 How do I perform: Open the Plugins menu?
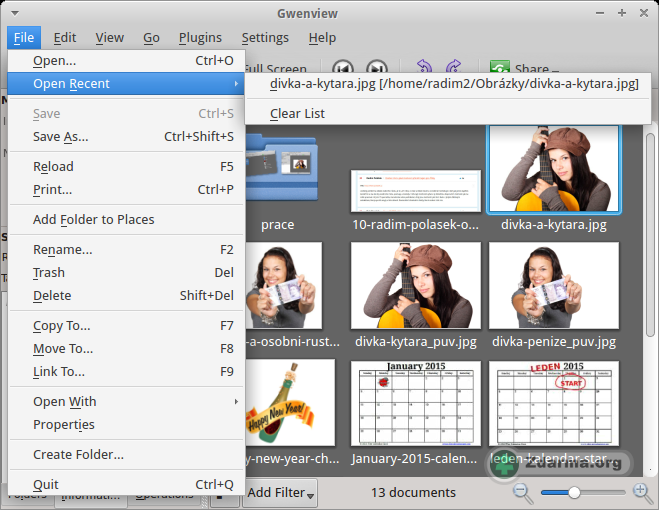pyautogui.click(x=200, y=38)
